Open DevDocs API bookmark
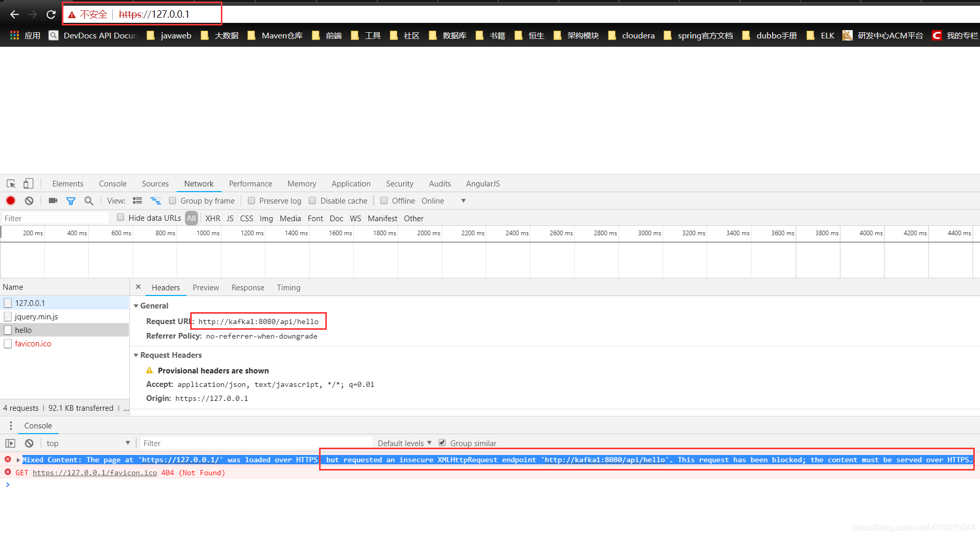 93,35
